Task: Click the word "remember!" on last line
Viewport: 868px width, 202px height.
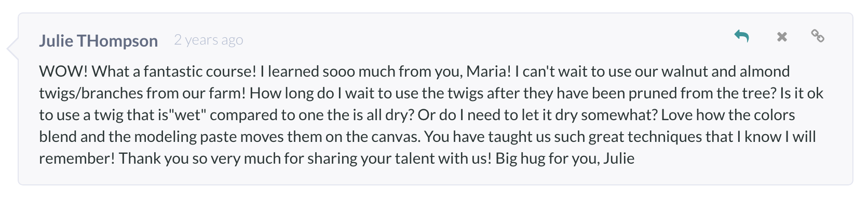Action: 76,158
